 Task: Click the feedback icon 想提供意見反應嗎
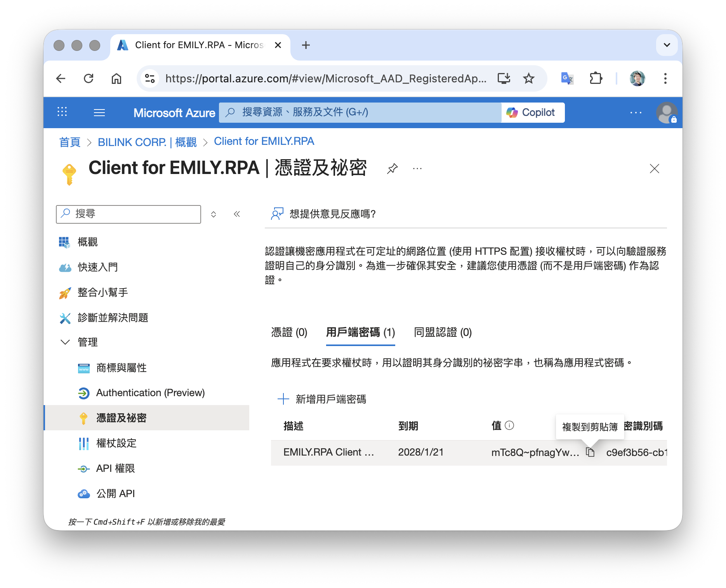coord(277,214)
